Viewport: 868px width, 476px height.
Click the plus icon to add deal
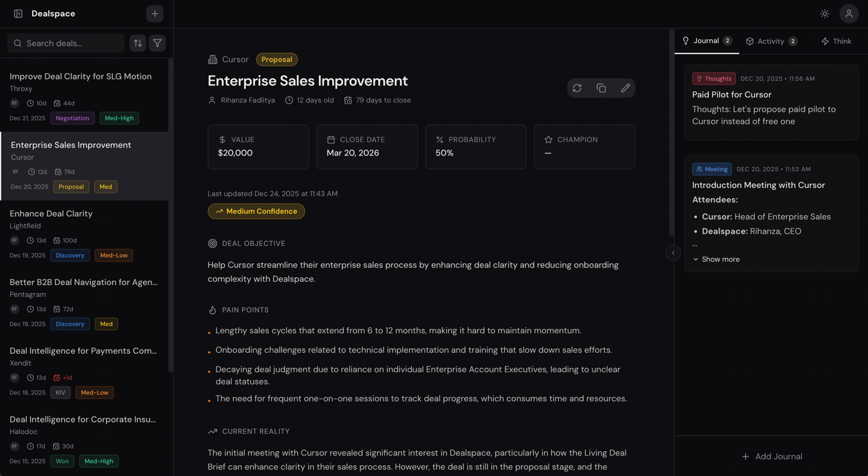tap(155, 13)
